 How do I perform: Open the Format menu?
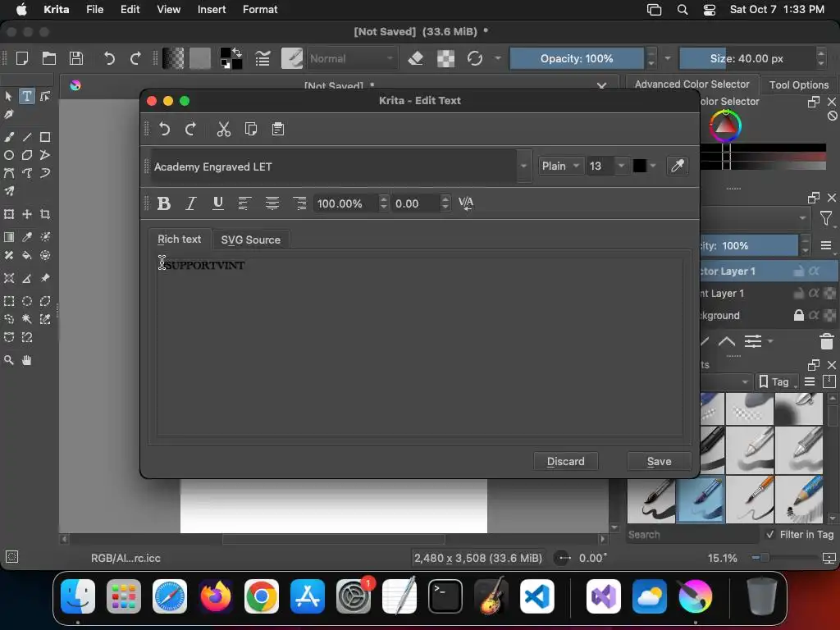(x=260, y=10)
